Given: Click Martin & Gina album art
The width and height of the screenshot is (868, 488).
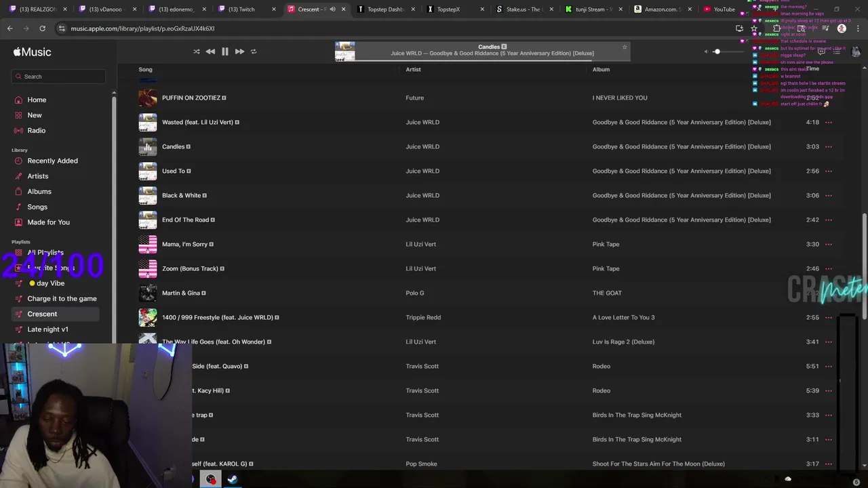Looking at the screenshot, I should point(148,293).
